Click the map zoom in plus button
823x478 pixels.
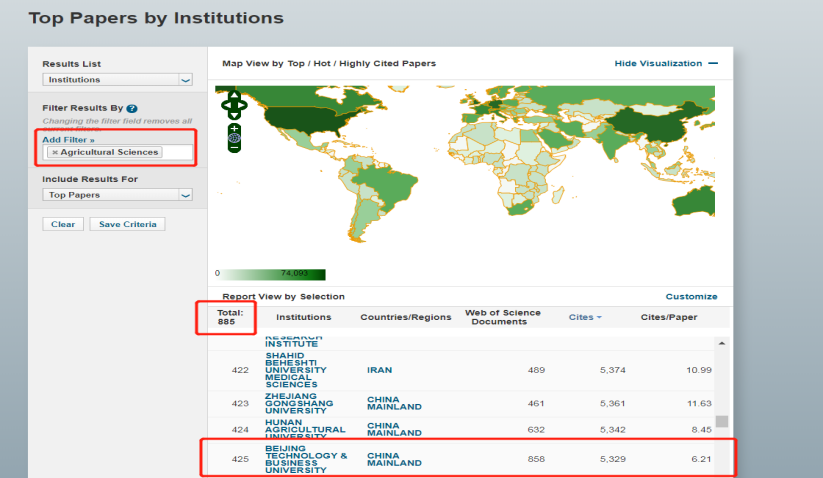(234, 128)
